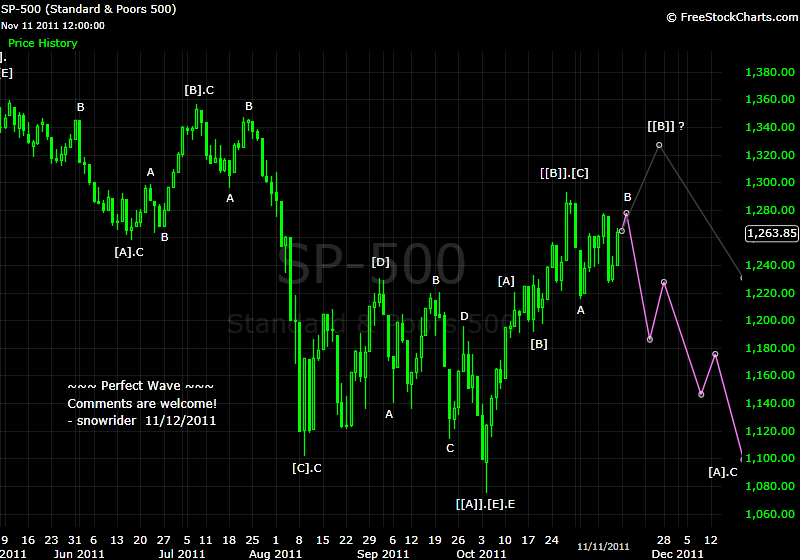Screen dimensions: 800x560
Task: Click the 28 date tick label
Action: click(663, 540)
